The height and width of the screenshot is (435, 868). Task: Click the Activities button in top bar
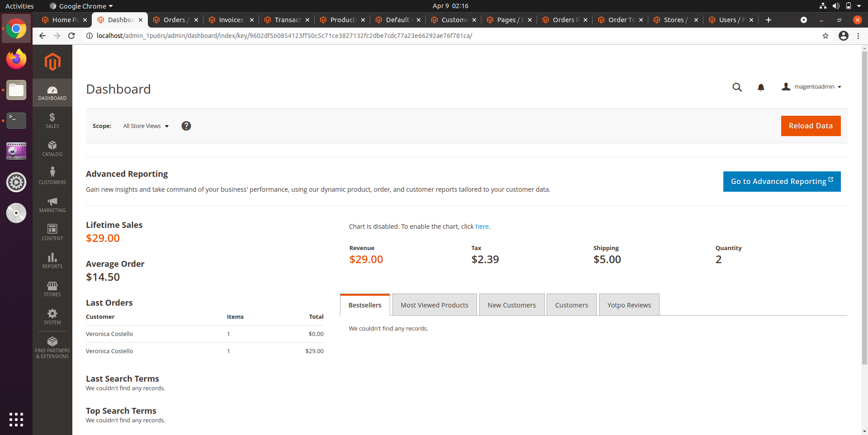(19, 6)
